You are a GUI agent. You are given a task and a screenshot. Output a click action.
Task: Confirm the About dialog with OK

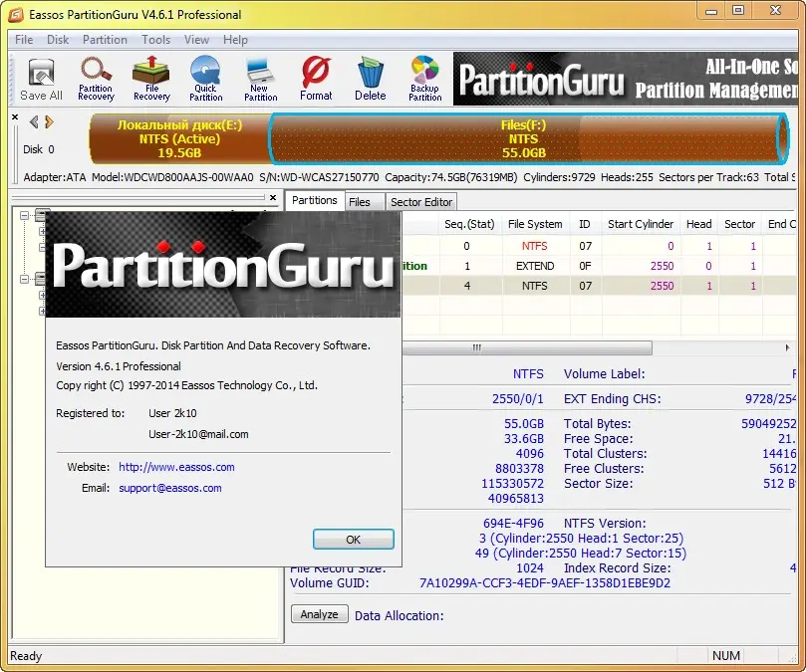coord(353,540)
